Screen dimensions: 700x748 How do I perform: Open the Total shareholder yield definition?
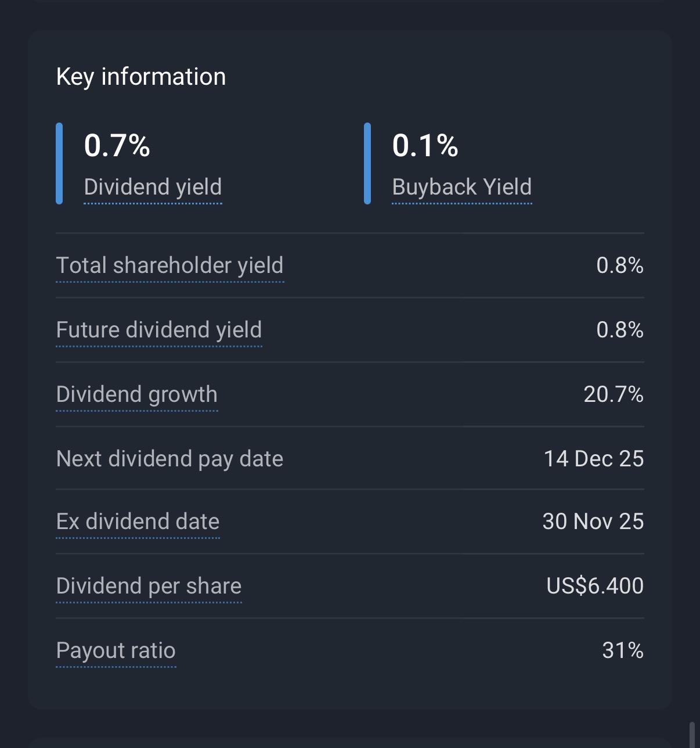[x=169, y=265]
